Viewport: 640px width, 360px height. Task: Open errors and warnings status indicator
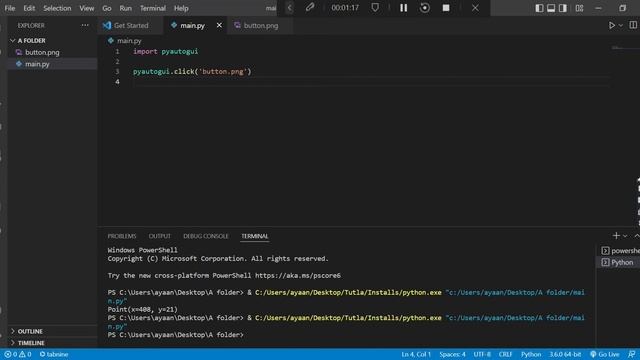(18, 354)
